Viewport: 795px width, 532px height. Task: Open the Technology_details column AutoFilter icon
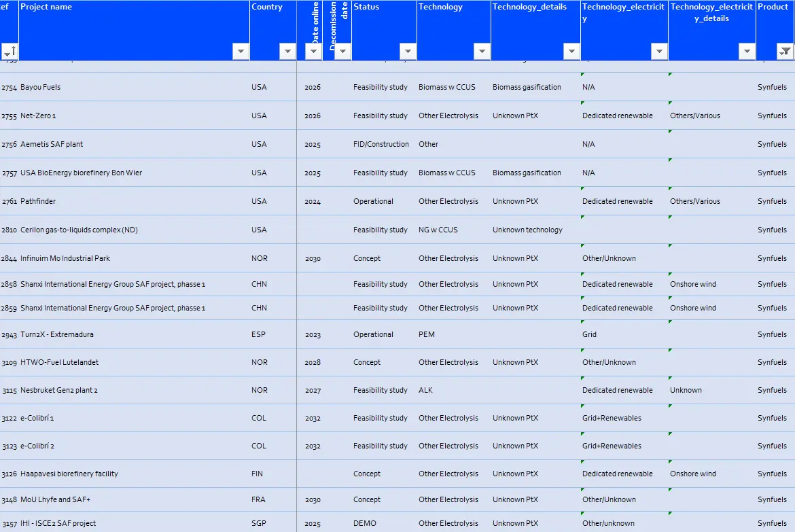point(571,51)
